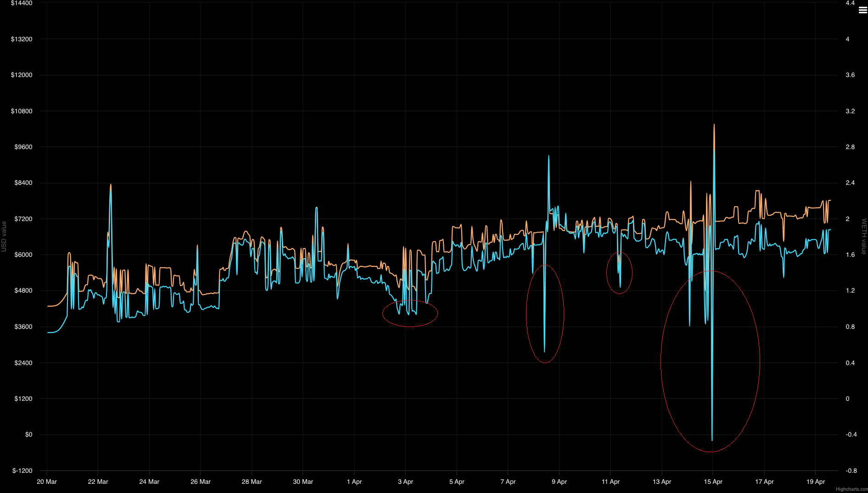
Task: Click the orange peak after 22 Mar
Action: point(111,184)
